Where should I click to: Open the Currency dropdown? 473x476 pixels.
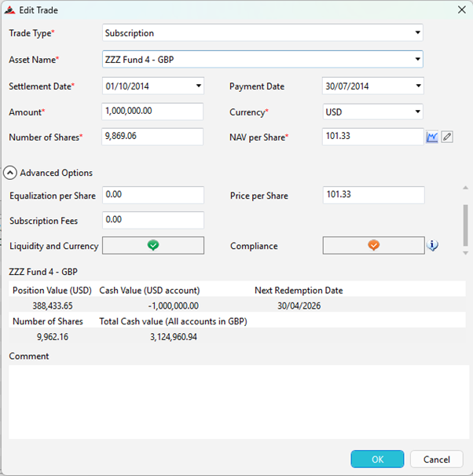point(418,112)
